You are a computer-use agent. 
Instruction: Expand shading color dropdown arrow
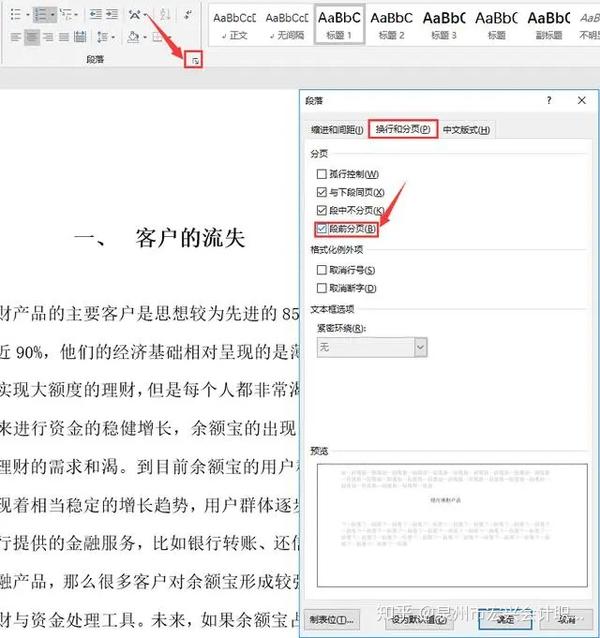pyautogui.click(x=145, y=37)
